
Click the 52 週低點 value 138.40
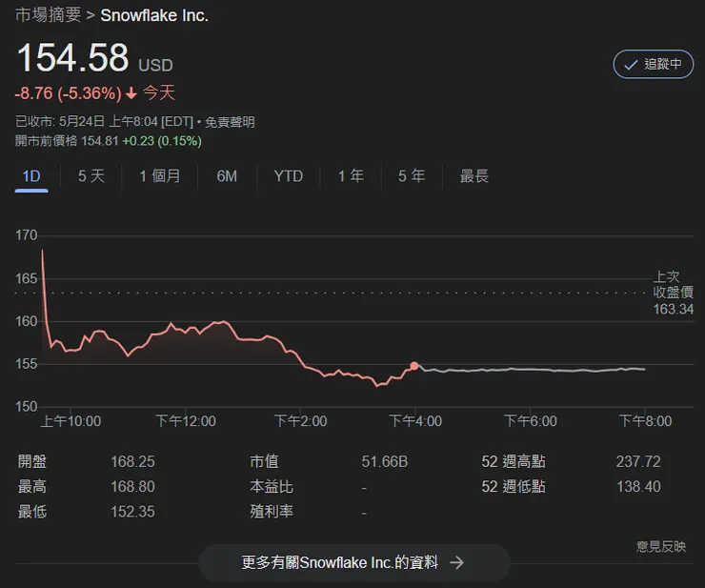[638, 487]
